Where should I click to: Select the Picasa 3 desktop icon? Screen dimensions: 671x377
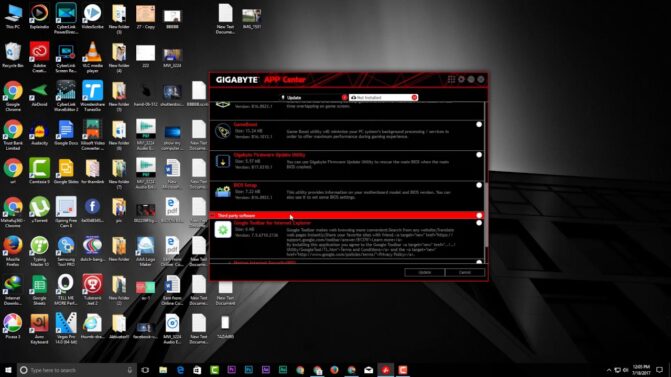click(x=13, y=326)
